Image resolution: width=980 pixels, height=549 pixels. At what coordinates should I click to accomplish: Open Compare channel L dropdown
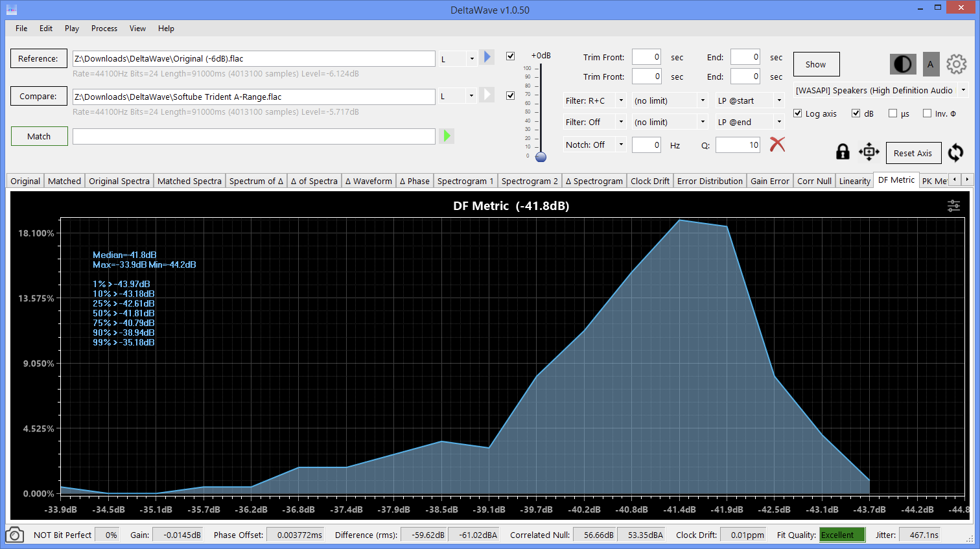click(458, 97)
